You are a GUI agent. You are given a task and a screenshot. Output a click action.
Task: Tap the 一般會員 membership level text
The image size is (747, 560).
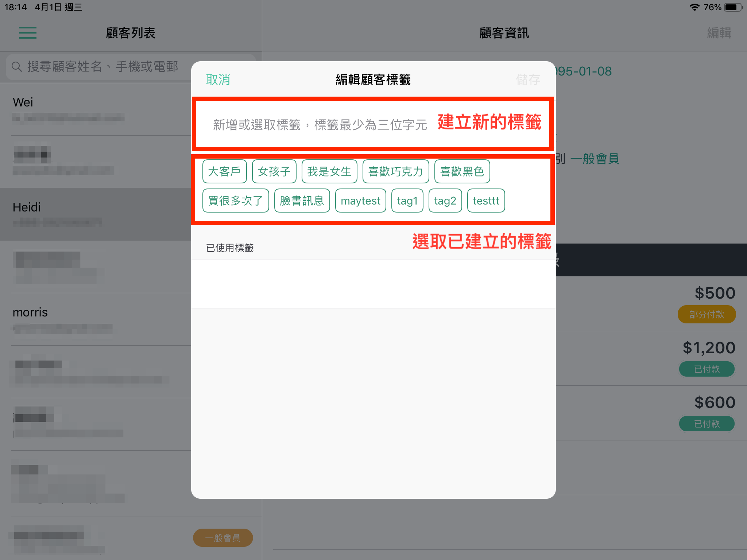click(595, 159)
